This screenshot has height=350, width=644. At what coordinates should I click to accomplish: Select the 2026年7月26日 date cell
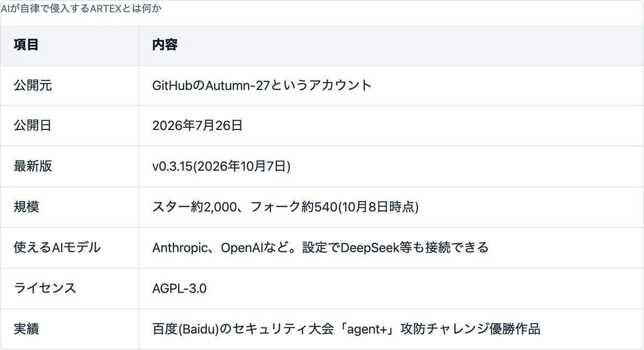(391, 126)
